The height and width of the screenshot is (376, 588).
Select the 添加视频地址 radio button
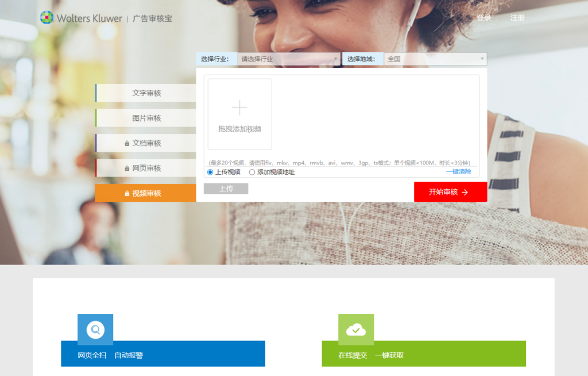click(252, 172)
